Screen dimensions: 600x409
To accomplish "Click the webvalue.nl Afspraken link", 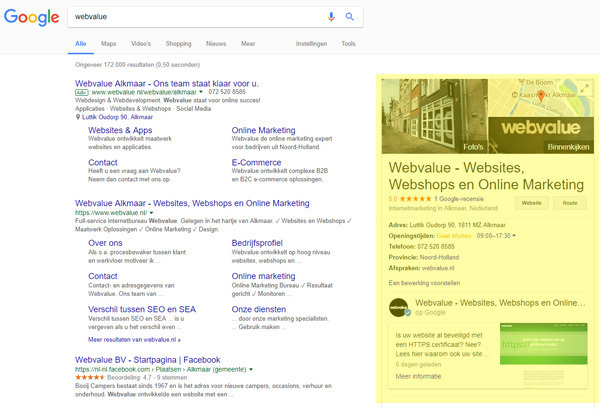I will coord(438,268).
